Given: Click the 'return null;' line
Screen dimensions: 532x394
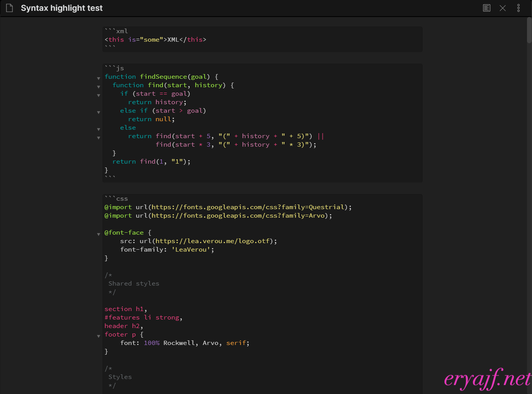Looking at the screenshot, I should (152, 119).
